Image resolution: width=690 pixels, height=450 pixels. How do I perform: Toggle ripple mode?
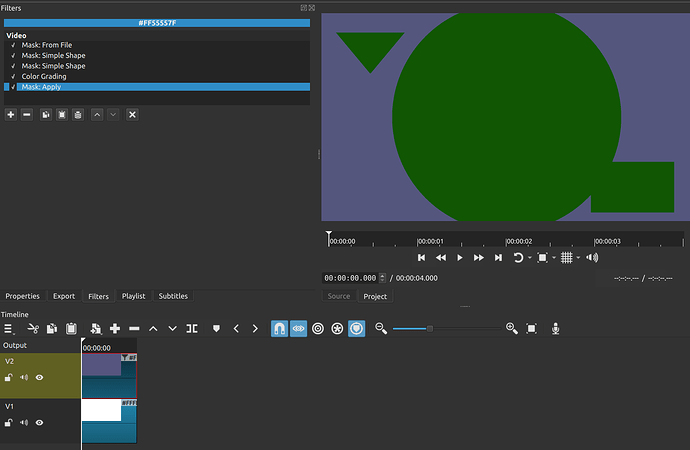click(318, 329)
